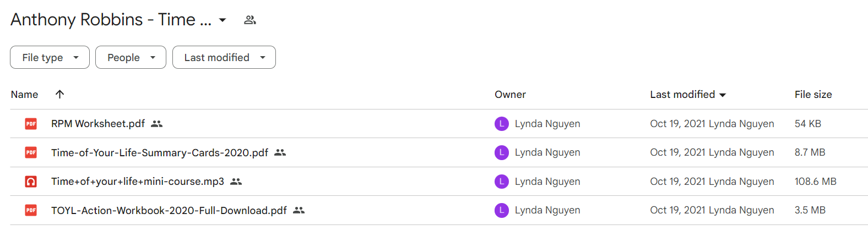This screenshot has width=868, height=252.
Task: Click the shared icon beside TOYL-Action-Workbook file
Action: coord(299,210)
